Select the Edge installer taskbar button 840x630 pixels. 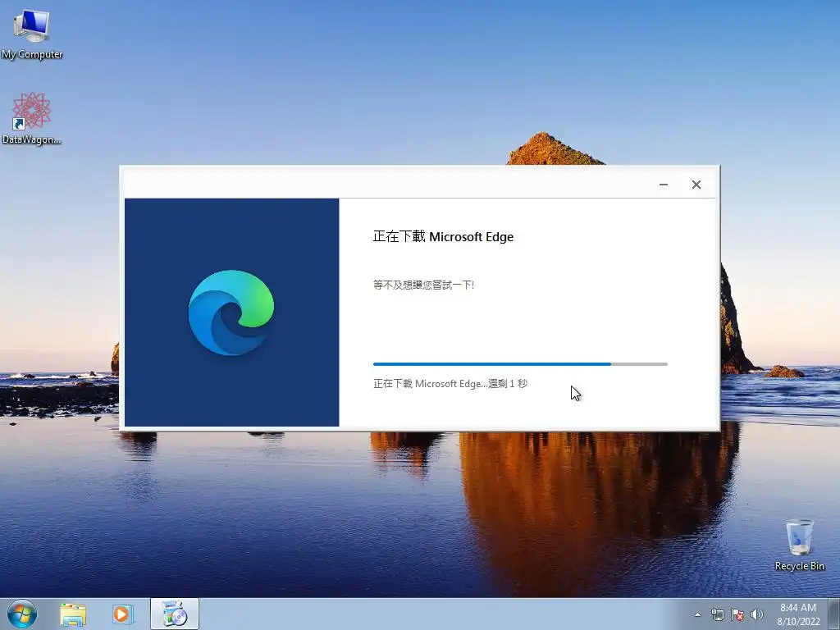[174, 614]
